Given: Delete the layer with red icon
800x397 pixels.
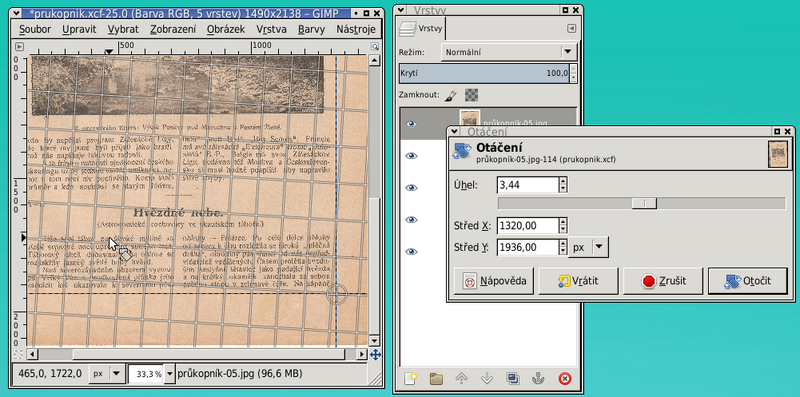Looking at the screenshot, I should tap(564, 379).
